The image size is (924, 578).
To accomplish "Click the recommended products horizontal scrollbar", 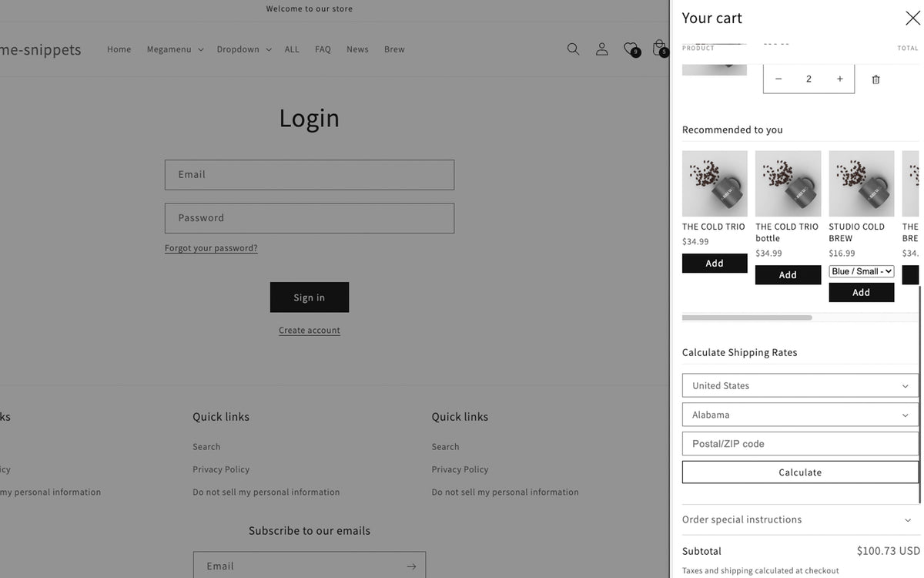I will (x=747, y=318).
